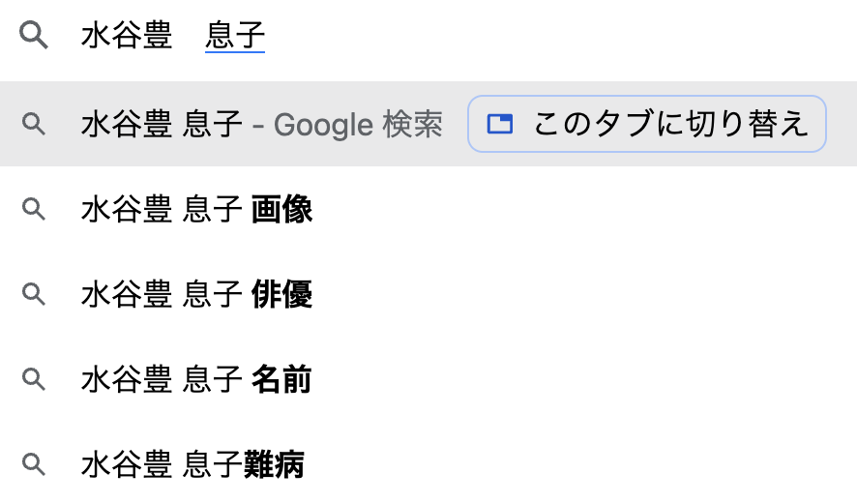857x504 pixels.
Task: Click the tab icon in このタブに切り替え button
Action: (500, 124)
